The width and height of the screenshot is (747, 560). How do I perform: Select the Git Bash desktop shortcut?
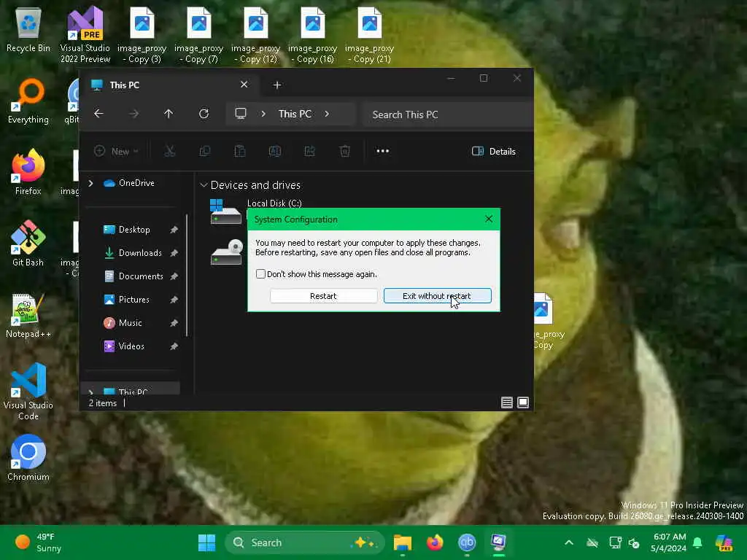click(28, 244)
